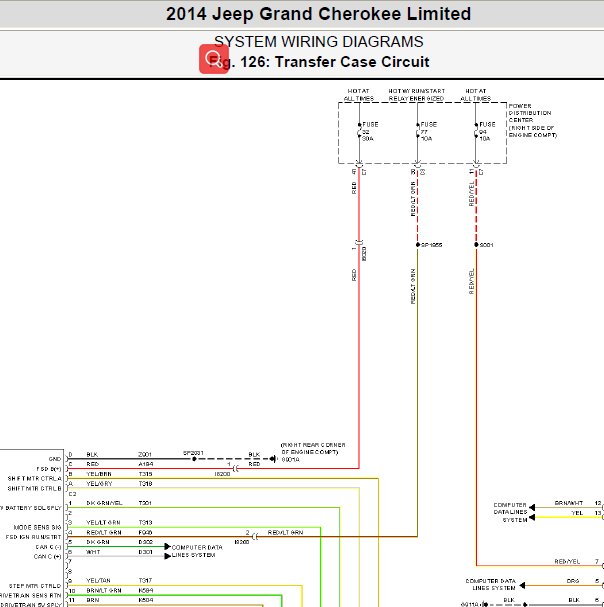Click 'HOT W/ RUN/START RELAY ENERGIZED' label
This screenshot has height=607, width=604.
(417, 95)
